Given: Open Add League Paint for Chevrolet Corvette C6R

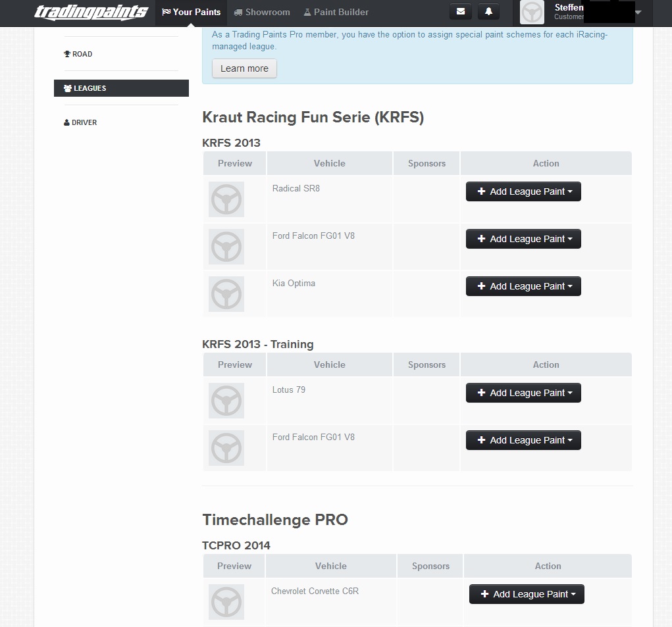Looking at the screenshot, I should (x=527, y=594).
